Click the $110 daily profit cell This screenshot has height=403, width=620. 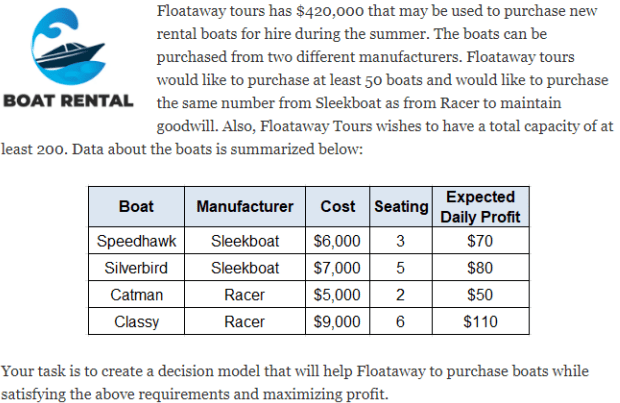click(x=481, y=322)
